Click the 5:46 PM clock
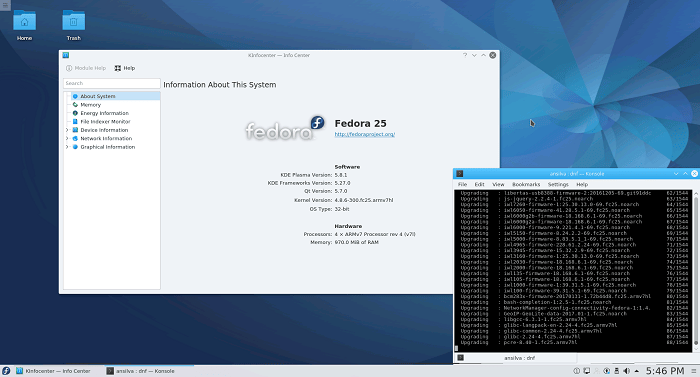This screenshot has width=700, height=377. 665,371
